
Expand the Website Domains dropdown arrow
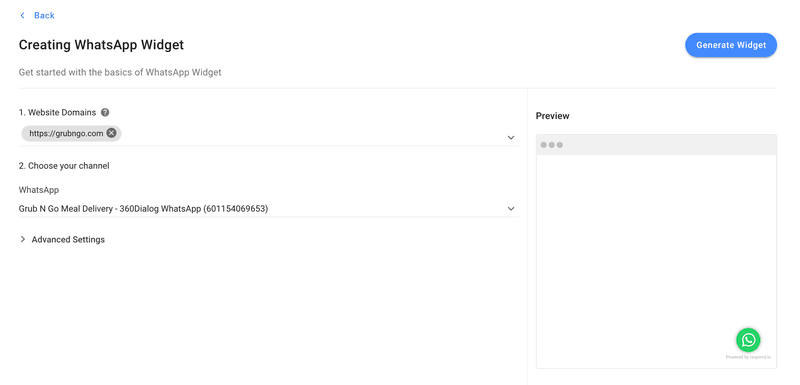pyautogui.click(x=511, y=138)
